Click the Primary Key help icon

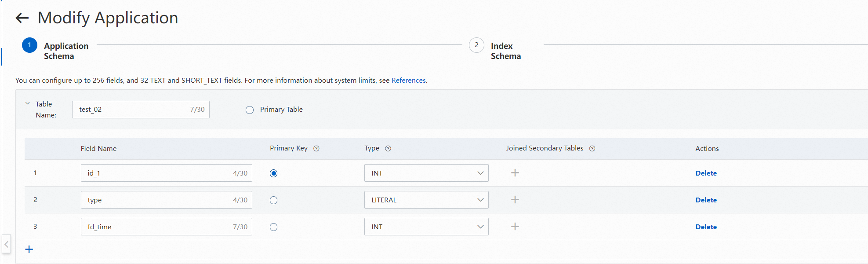(316, 149)
